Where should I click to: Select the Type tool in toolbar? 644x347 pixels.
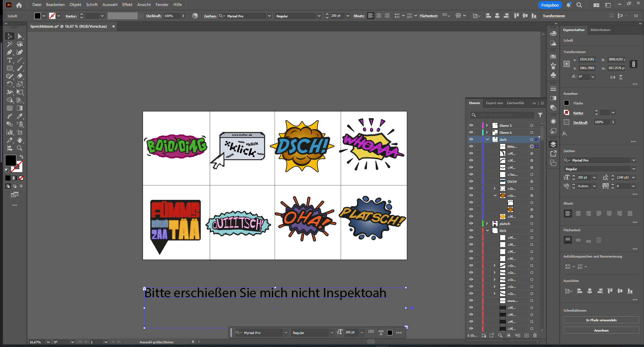pyautogui.click(x=10, y=60)
